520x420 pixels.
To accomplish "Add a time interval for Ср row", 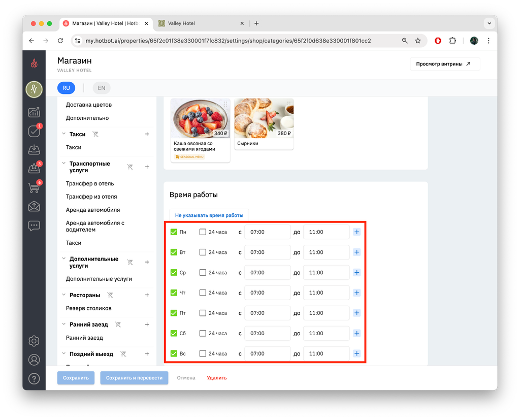I will (357, 272).
